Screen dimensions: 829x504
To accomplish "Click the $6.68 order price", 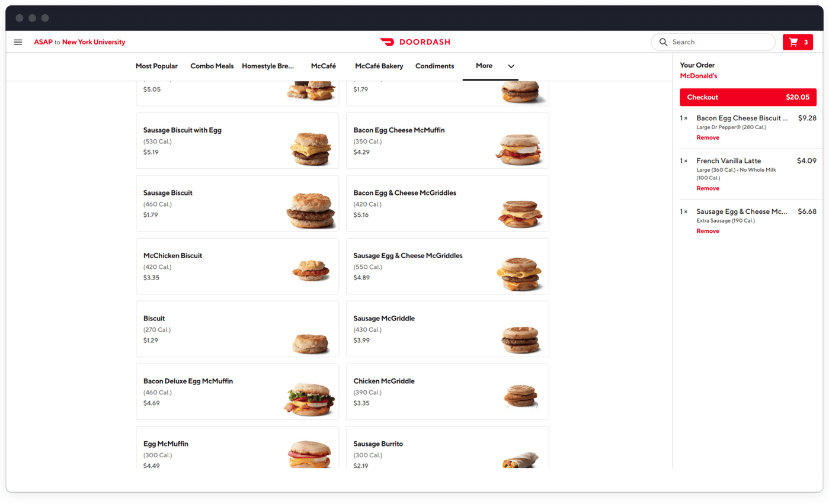I will tap(807, 211).
